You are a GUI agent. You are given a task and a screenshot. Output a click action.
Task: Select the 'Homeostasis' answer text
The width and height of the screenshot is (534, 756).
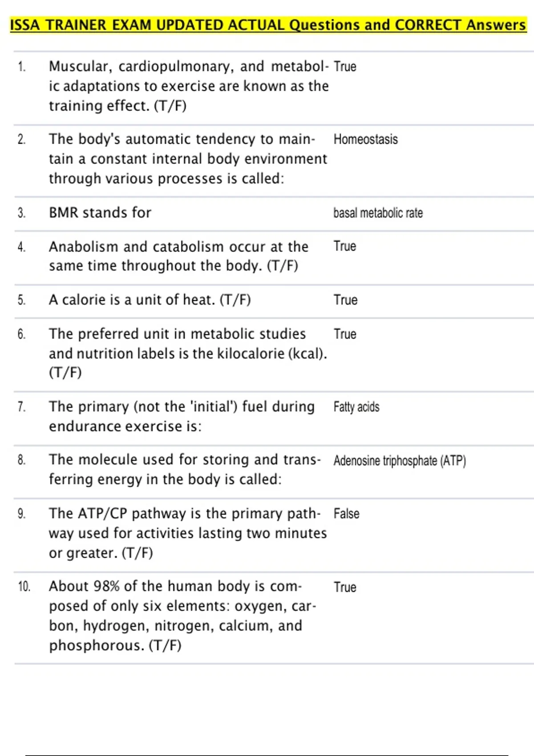pyautogui.click(x=365, y=140)
